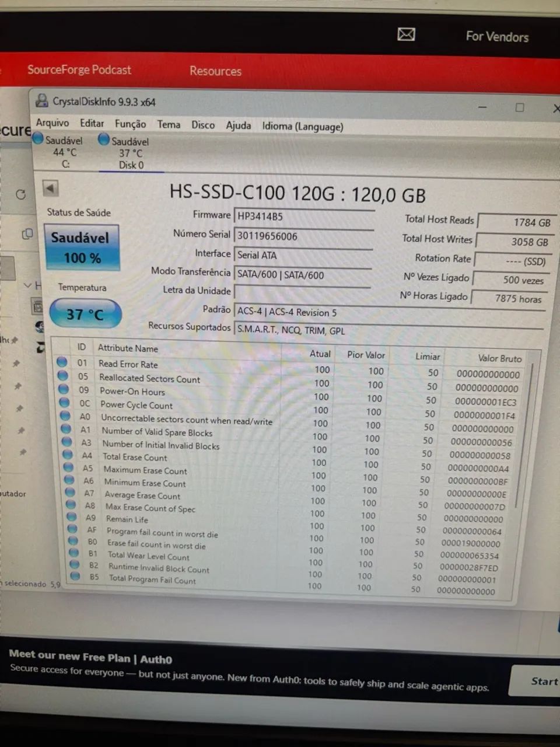
Task: Click the status circle for Program fail count in worst die
Action: [72, 529]
